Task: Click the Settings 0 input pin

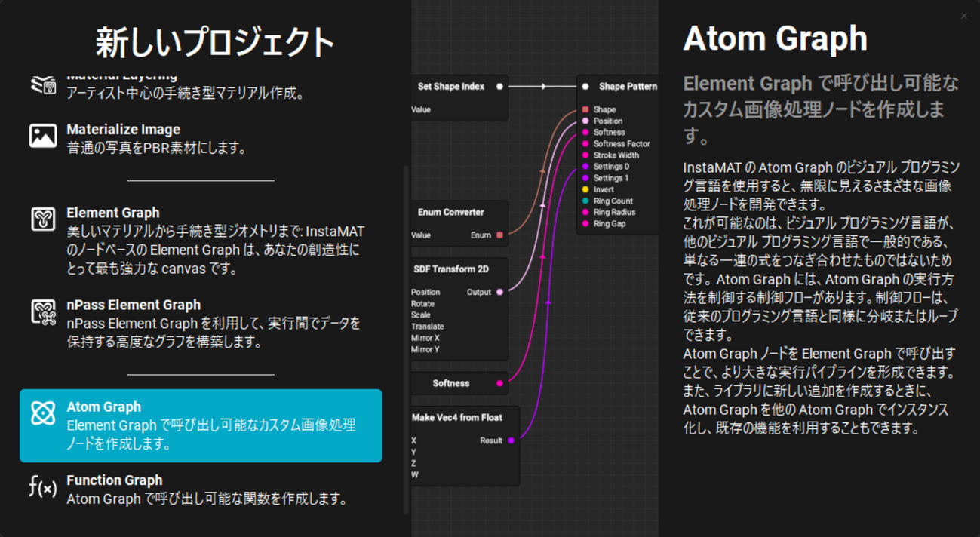Action: tap(585, 167)
